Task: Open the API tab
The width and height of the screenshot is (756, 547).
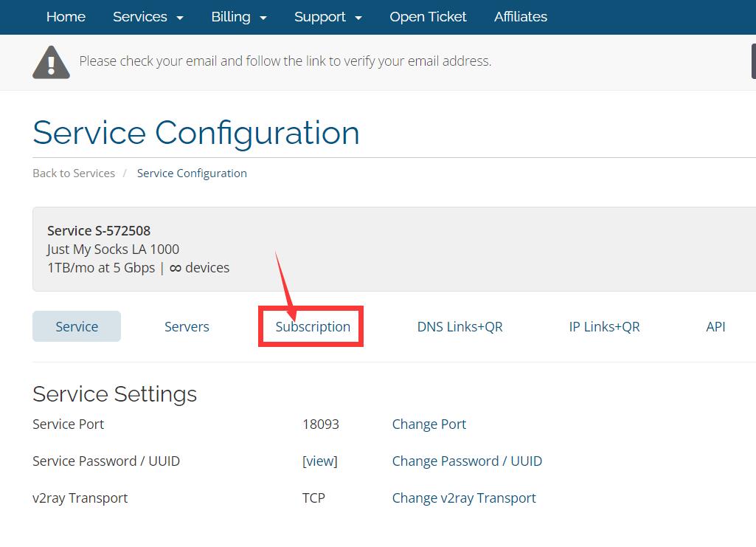Action: pyautogui.click(x=715, y=326)
